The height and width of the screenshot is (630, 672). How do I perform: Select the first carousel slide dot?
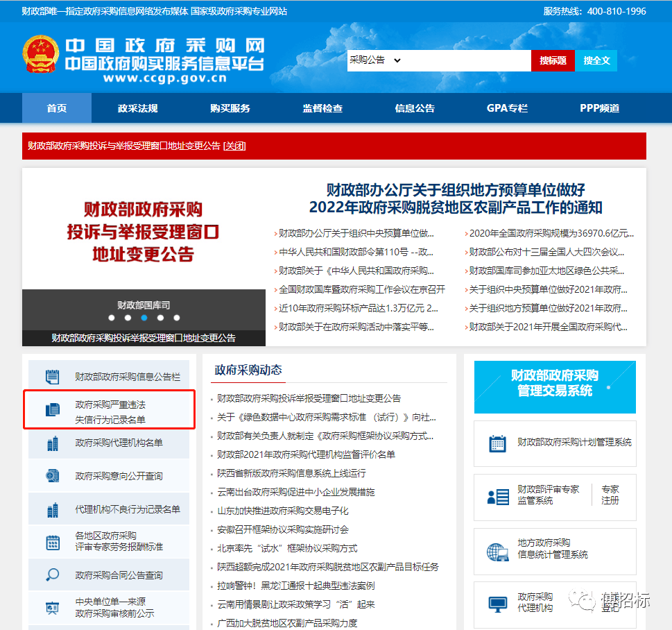[x=112, y=318]
